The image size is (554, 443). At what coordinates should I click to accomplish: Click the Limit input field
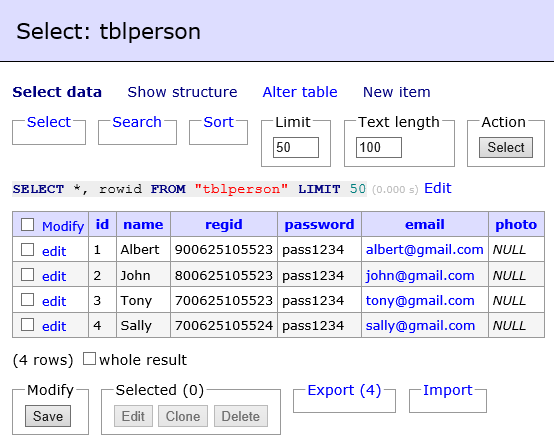pos(296,147)
